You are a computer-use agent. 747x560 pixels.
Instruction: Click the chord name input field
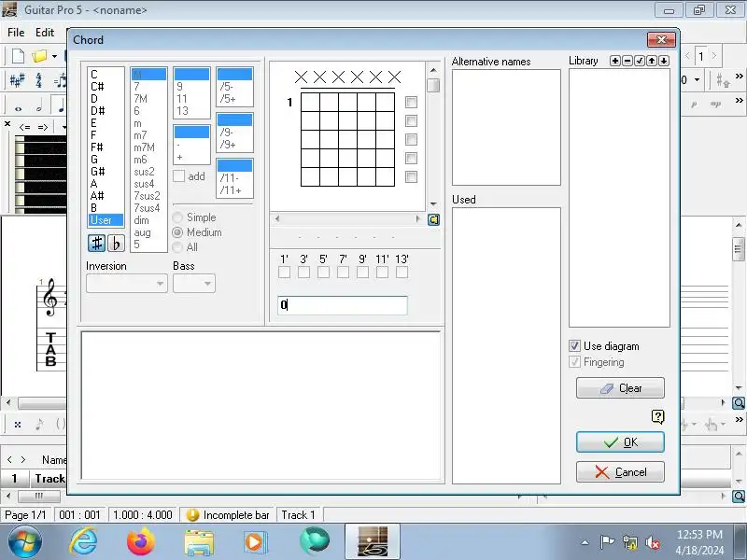(x=342, y=305)
